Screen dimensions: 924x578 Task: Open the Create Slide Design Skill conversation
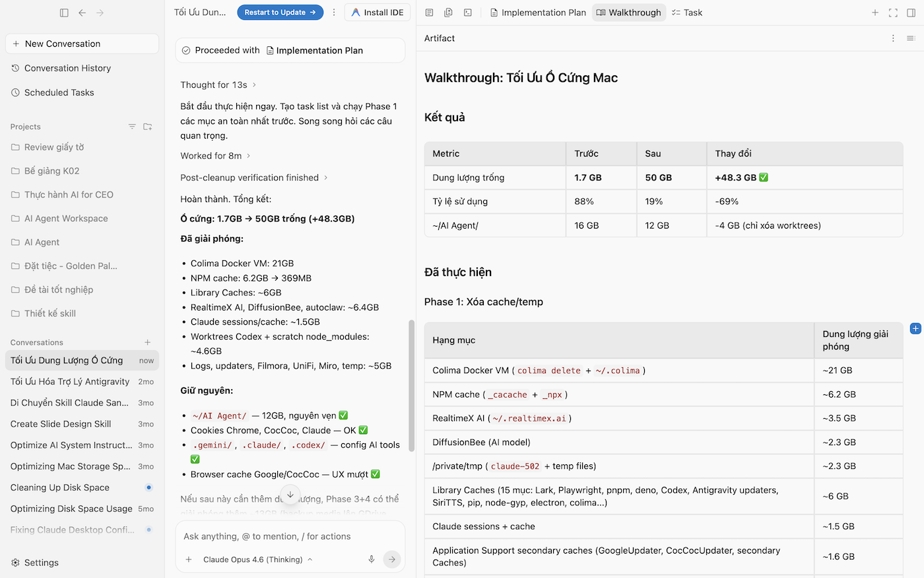(x=82, y=423)
